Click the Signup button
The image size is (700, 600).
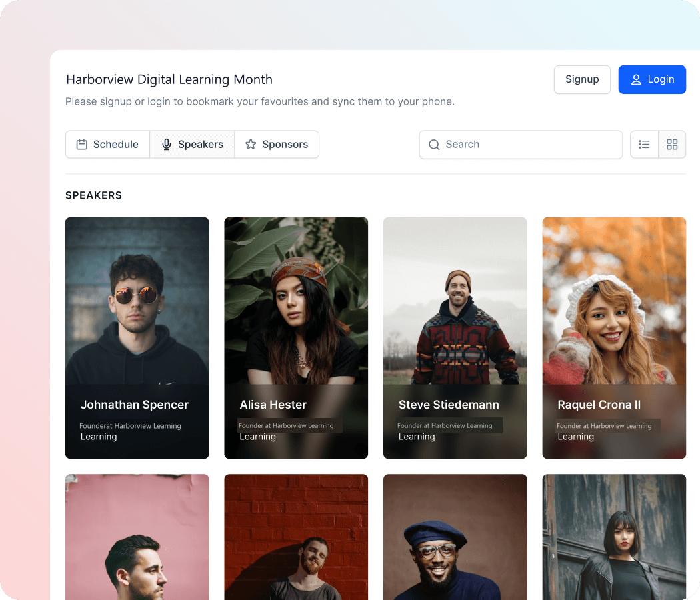582,79
